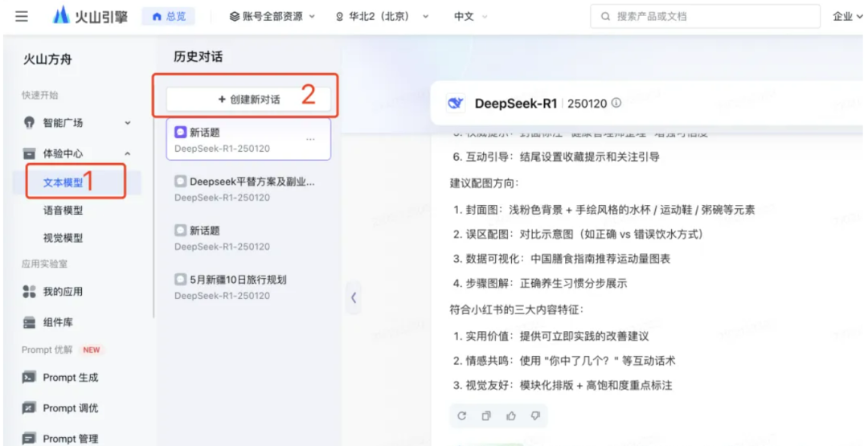Copy the response with copy icon
This screenshot has height=446, width=868.
(486, 415)
